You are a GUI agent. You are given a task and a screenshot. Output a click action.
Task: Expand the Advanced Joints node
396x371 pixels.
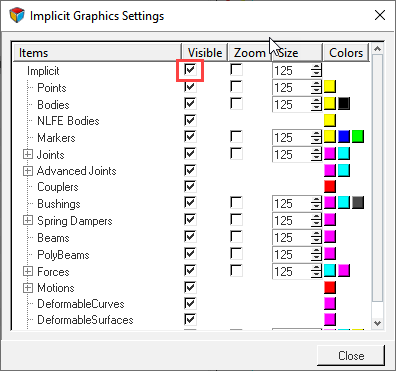click(28, 171)
